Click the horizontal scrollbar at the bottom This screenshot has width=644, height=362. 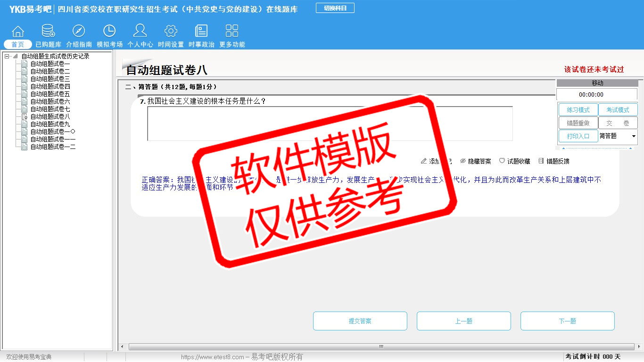tap(381, 347)
